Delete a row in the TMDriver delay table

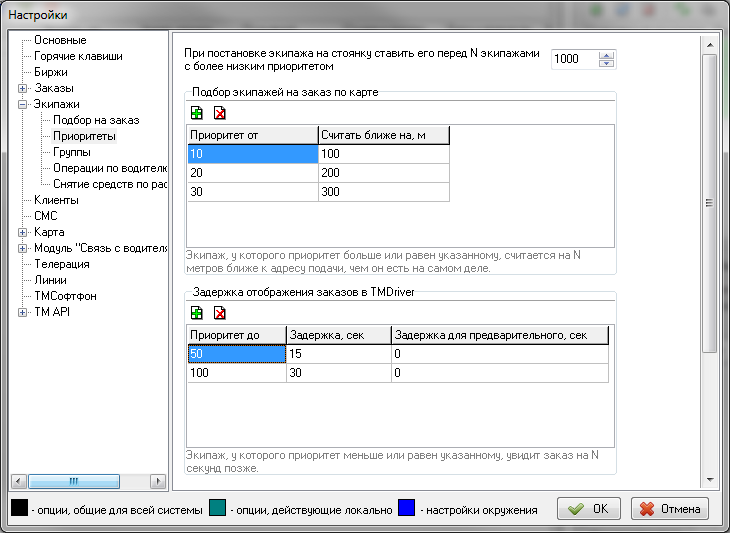tap(219, 313)
